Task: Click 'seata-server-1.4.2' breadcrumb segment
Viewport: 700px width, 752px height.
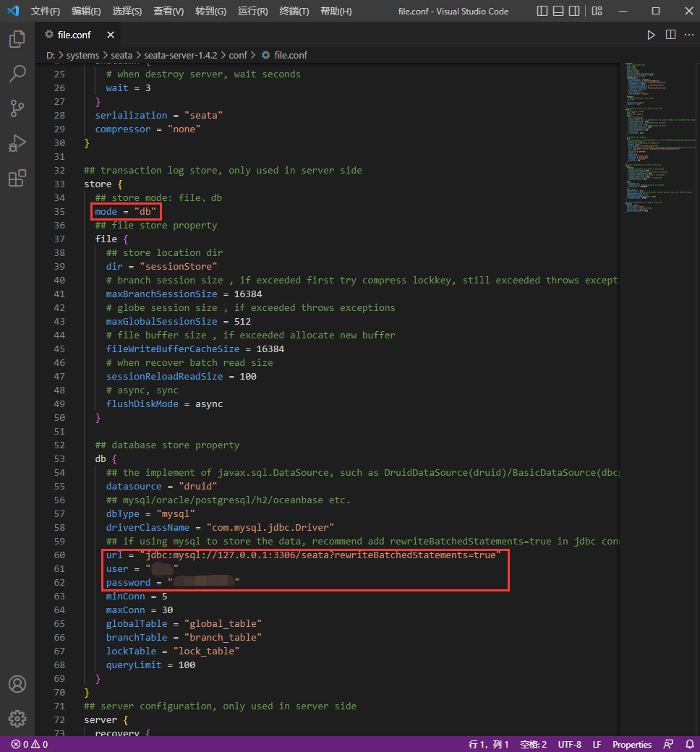Action: point(180,55)
